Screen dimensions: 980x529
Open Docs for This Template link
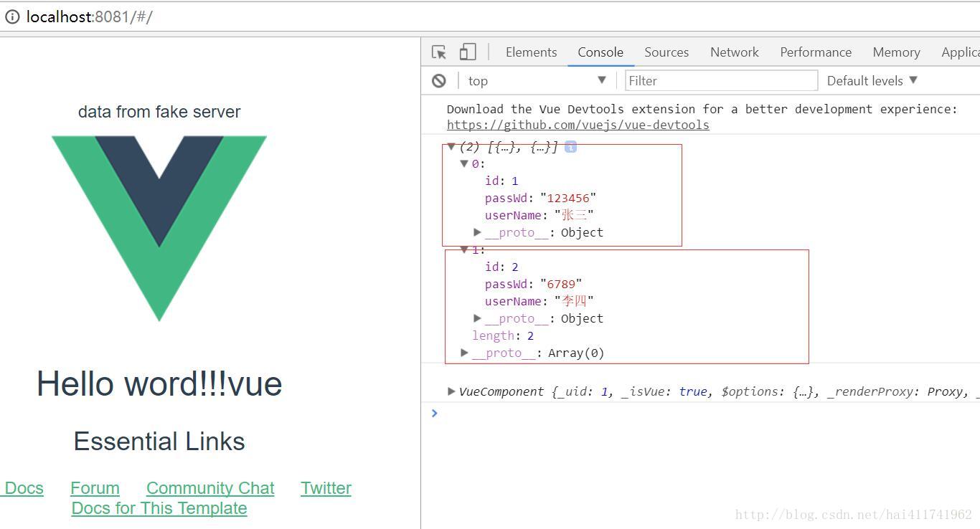[159, 508]
